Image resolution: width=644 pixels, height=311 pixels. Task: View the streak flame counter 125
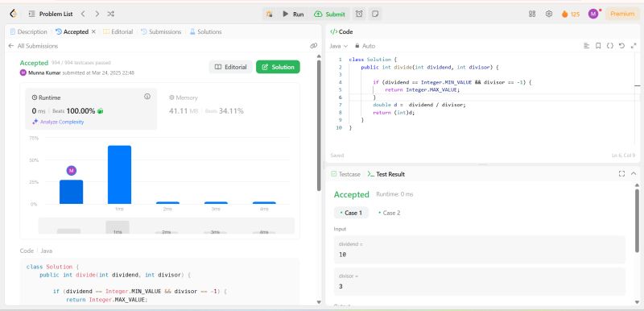pyautogui.click(x=571, y=14)
